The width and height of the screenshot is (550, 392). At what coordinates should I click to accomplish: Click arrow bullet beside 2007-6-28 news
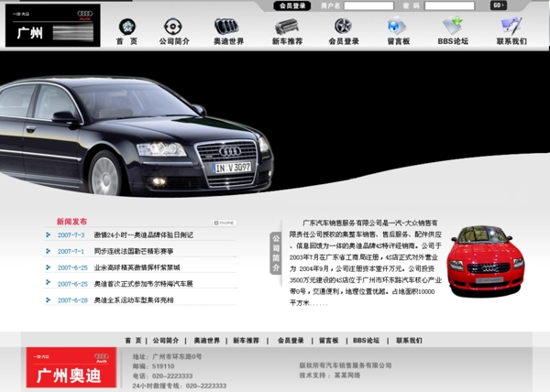click(x=48, y=299)
